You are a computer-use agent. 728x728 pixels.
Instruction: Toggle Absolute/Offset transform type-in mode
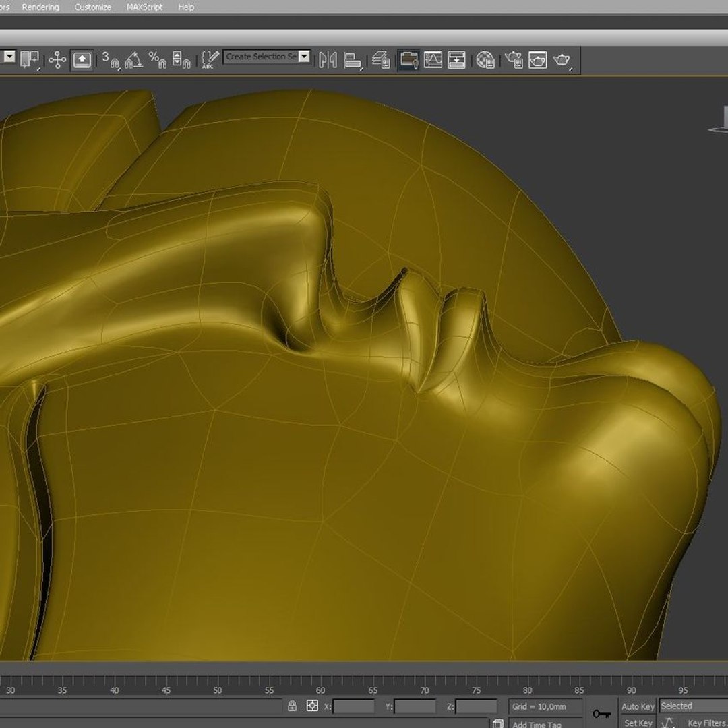pyautogui.click(x=313, y=706)
